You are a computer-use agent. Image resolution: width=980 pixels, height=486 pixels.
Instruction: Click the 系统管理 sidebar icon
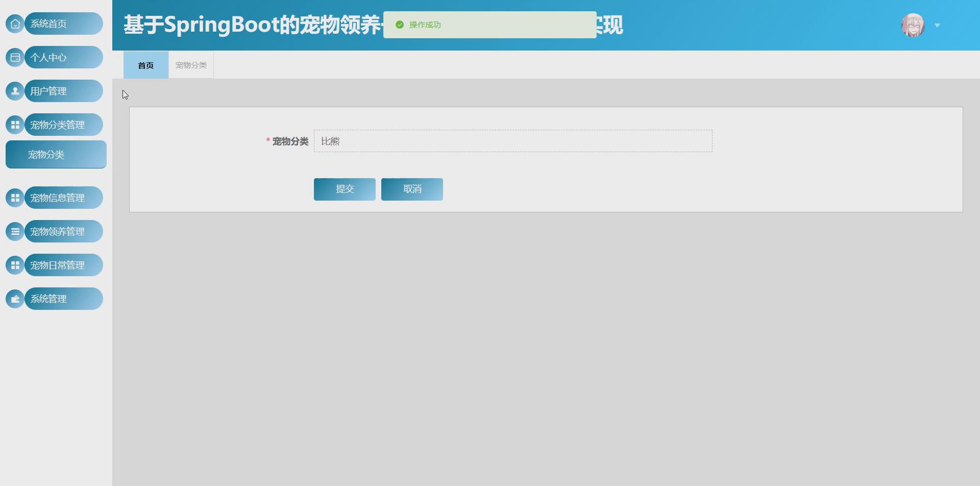15,299
